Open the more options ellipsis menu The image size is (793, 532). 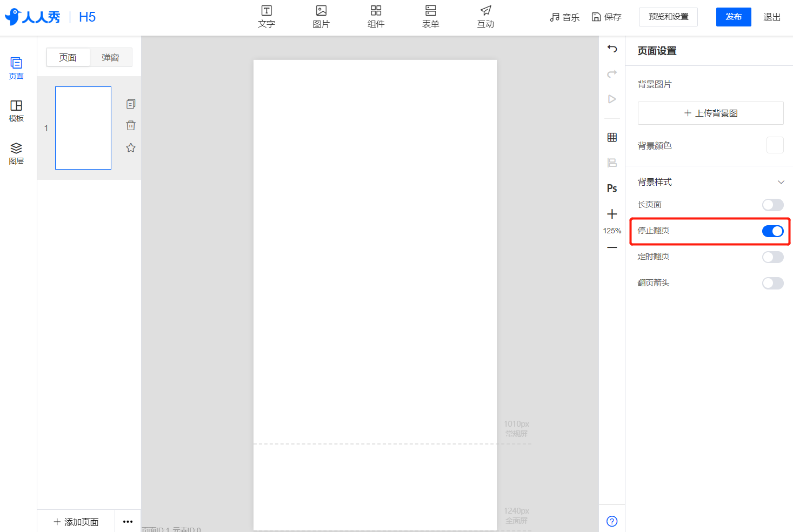point(128,521)
